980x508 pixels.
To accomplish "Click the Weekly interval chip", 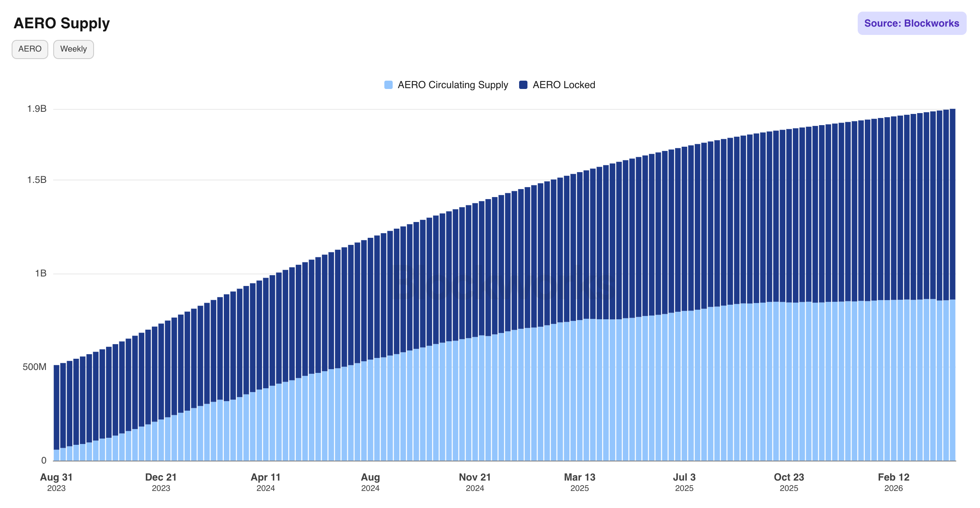I will point(73,49).
